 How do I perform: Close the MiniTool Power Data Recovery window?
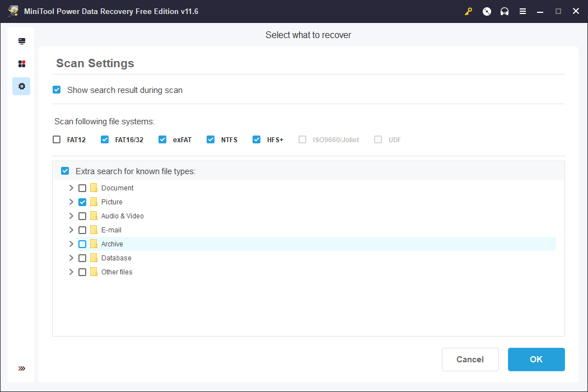pyautogui.click(x=576, y=11)
